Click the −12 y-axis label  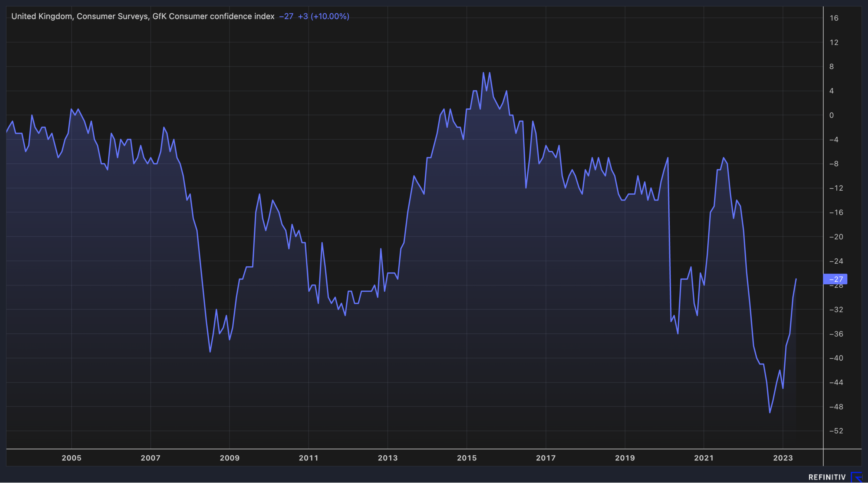tap(836, 188)
